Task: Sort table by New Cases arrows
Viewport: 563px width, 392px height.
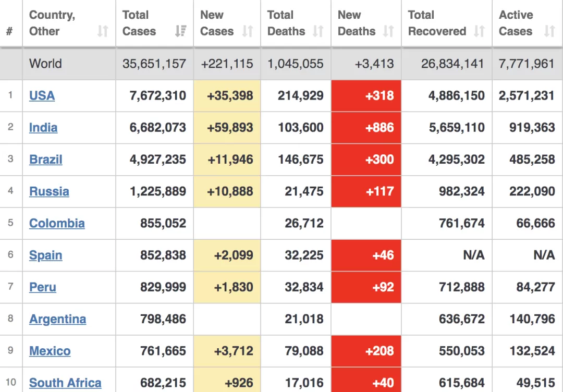Action: 248,31
